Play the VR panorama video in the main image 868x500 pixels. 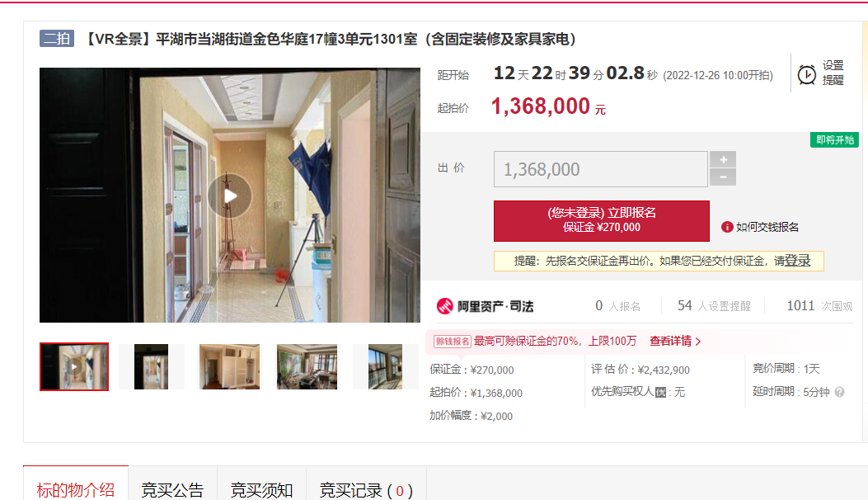(x=230, y=196)
